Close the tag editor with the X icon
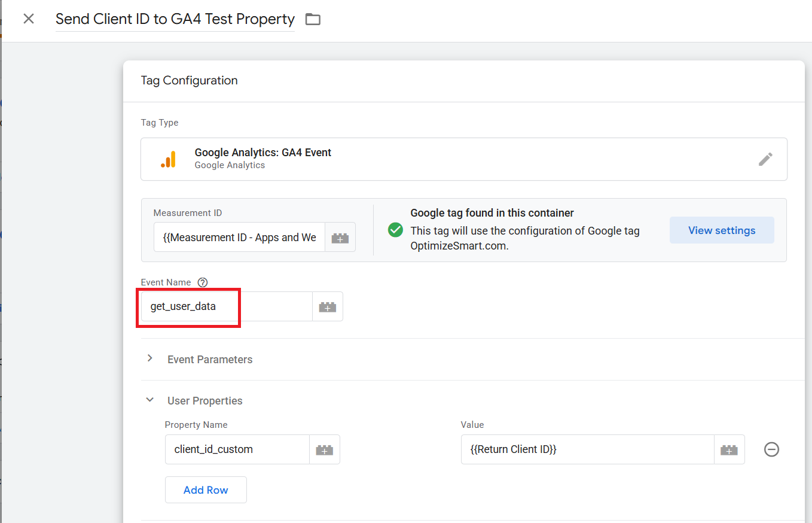The width and height of the screenshot is (812, 523). tap(28, 19)
